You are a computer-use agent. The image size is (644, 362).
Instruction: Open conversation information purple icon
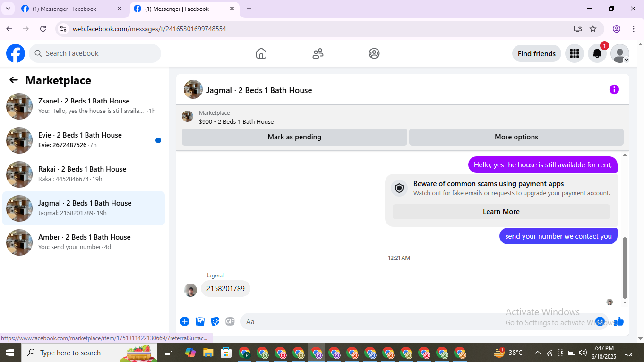(x=614, y=89)
